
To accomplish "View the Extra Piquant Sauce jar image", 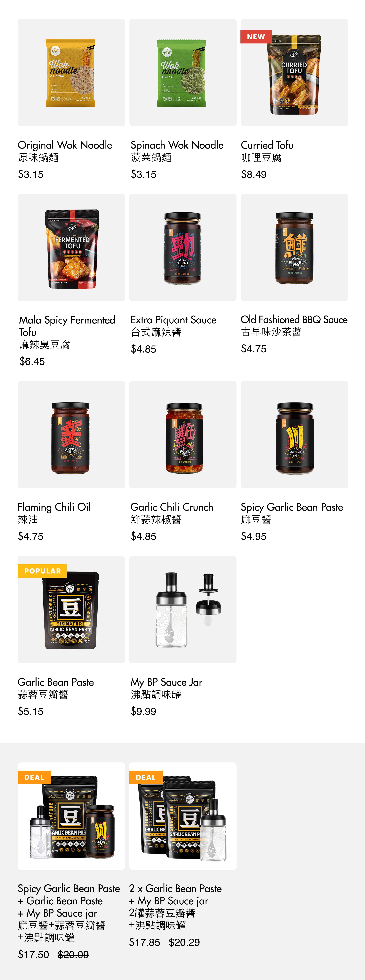I will [183, 247].
